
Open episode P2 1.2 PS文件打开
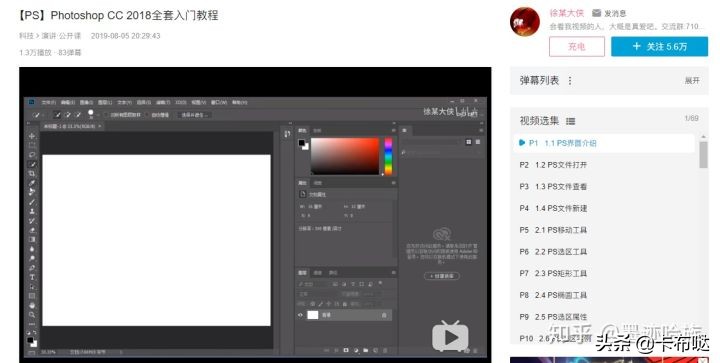pyautogui.click(x=553, y=165)
